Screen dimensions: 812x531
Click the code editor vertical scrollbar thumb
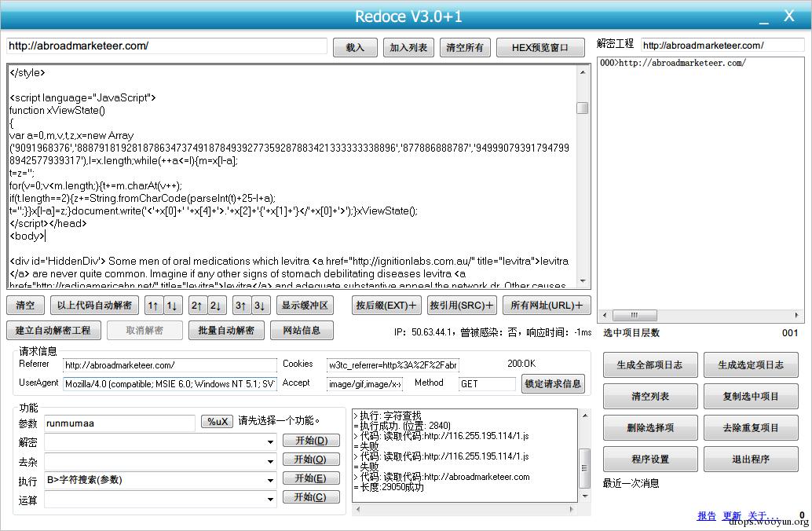pyautogui.click(x=583, y=108)
